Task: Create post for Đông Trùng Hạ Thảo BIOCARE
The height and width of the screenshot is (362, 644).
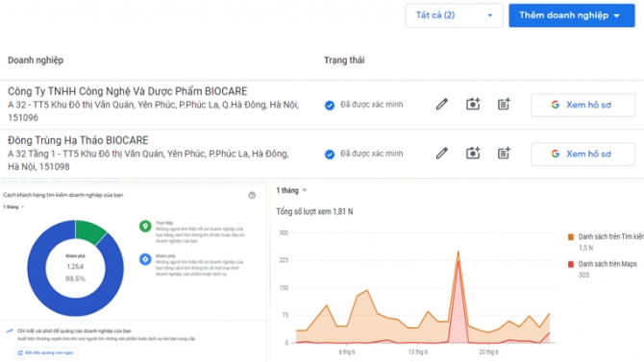Action: [504, 153]
